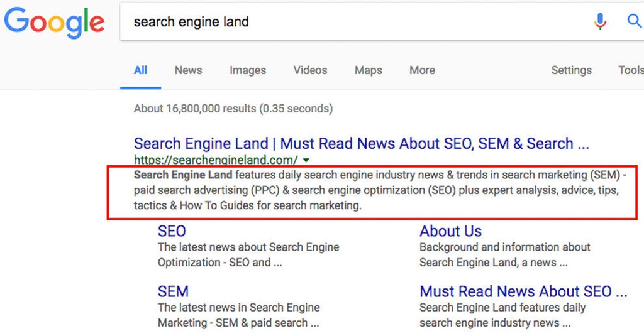Switch to the News tab

[188, 70]
